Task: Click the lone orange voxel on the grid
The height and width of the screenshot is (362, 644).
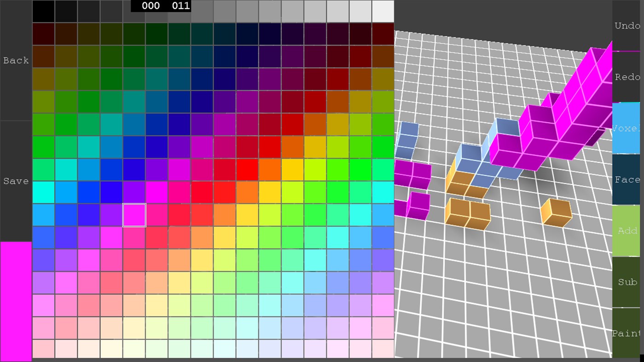Action: [557, 213]
